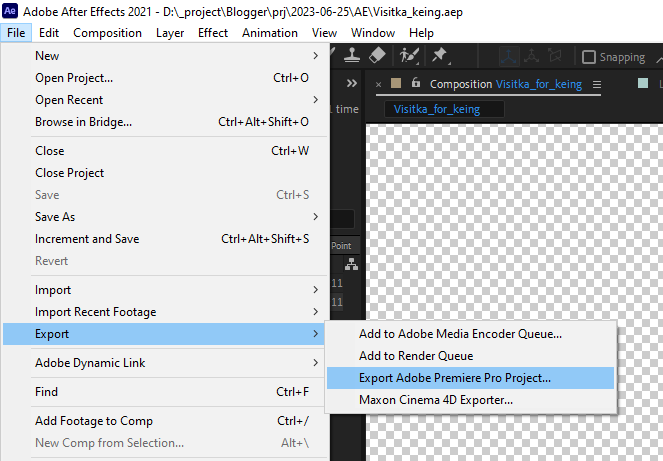The width and height of the screenshot is (663, 461).
Task: Open the Effect menu
Action: click(213, 33)
